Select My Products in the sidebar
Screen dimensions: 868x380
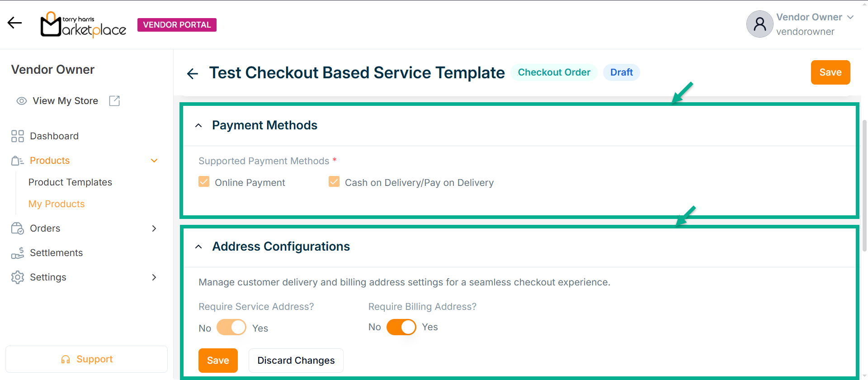pos(57,204)
